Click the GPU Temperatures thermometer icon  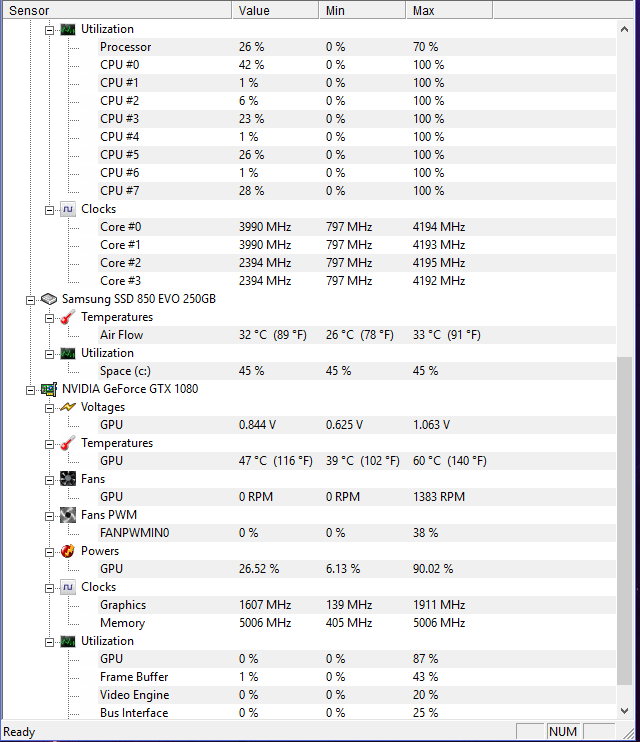tap(68, 443)
